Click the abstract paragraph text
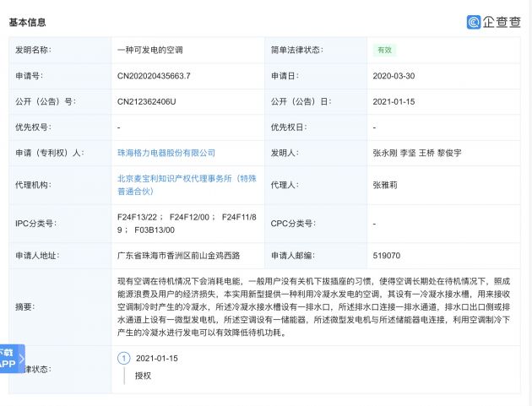This screenshot has height=406, width=532. point(313,306)
